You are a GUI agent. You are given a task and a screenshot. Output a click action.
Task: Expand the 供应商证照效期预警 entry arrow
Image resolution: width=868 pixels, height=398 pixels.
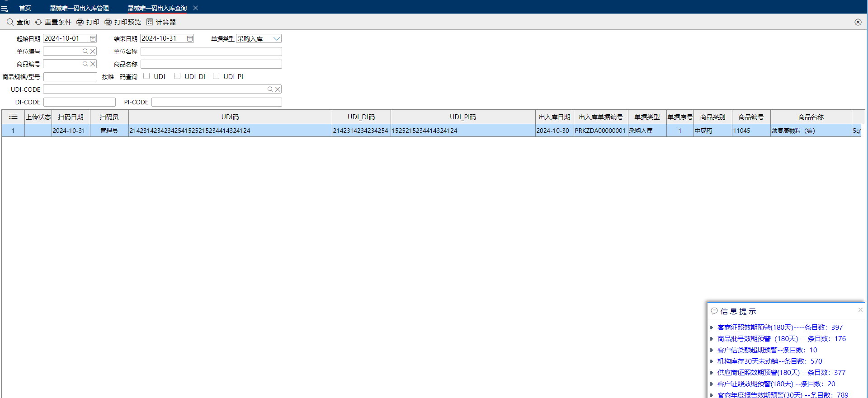pyautogui.click(x=712, y=373)
